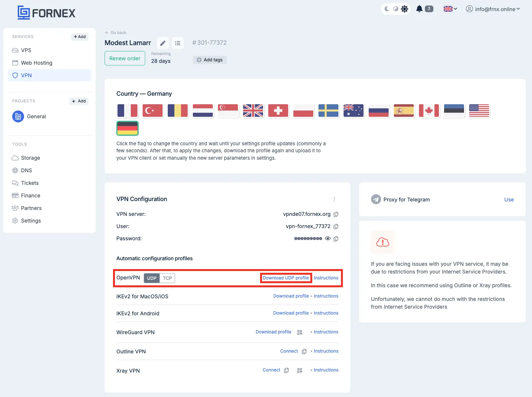Open IKEv2 for Android Instructions

tap(326, 313)
